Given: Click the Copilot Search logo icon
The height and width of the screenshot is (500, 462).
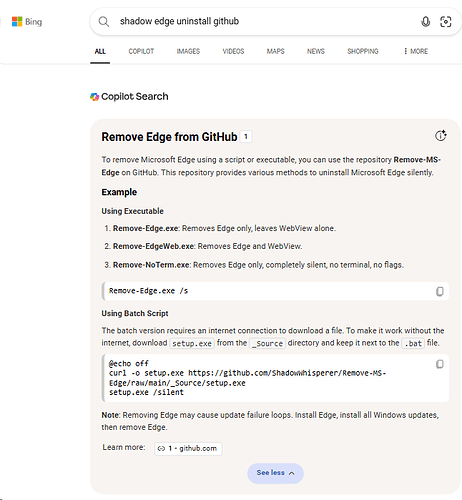Looking at the screenshot, I should click(x=95, y=97).
